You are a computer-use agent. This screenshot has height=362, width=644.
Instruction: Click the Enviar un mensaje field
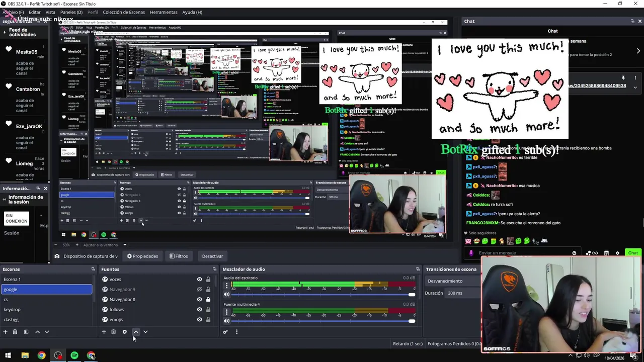pyautogui.click(x=523, y=253)
